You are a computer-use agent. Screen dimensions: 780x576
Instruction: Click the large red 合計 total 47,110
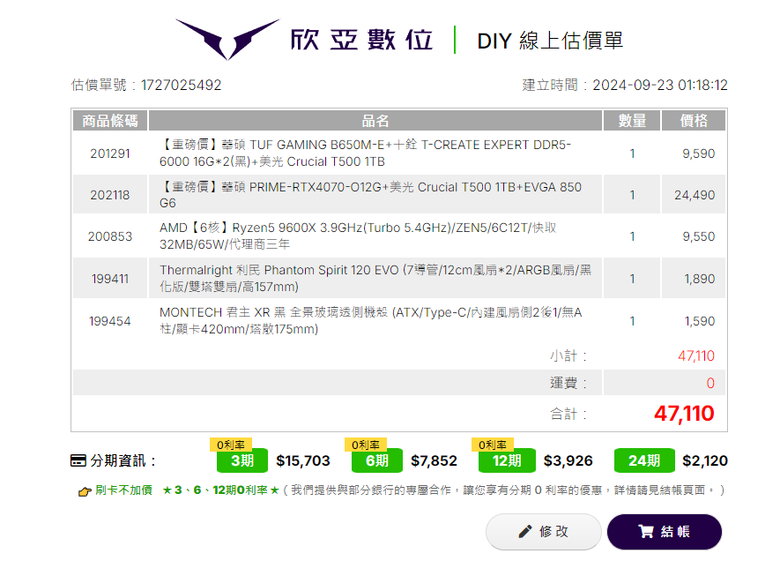(x=684, y=414)
